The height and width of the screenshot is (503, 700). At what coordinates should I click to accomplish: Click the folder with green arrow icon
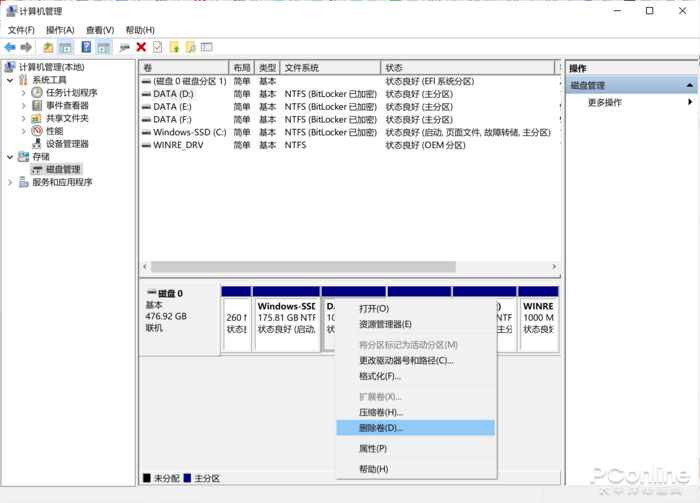coord(175,47)
